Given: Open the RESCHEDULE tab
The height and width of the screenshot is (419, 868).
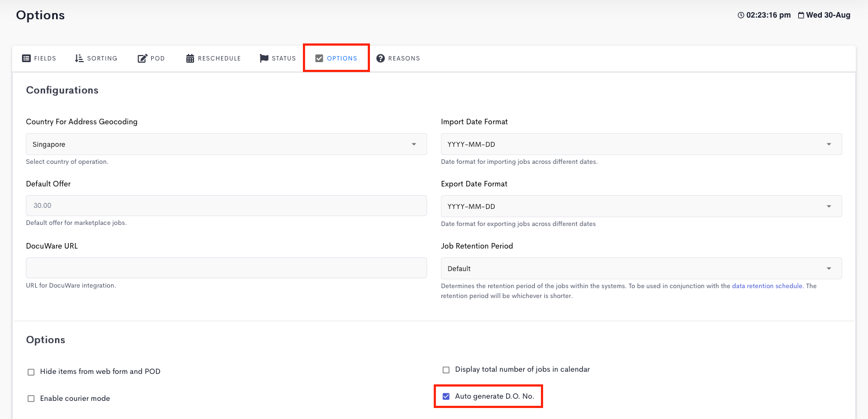Looking at the screenshot, I should (213, 58).
